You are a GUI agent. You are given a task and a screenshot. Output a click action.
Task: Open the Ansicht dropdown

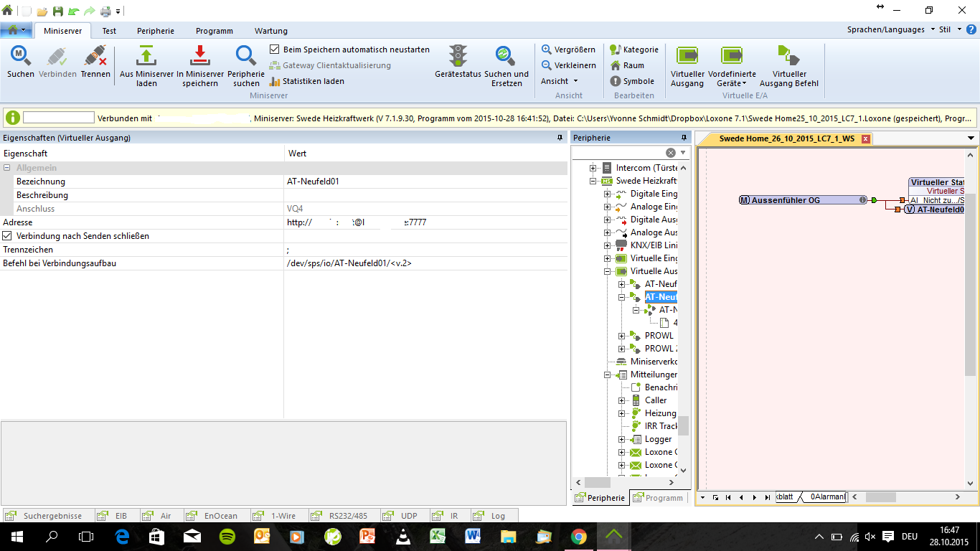559,81
